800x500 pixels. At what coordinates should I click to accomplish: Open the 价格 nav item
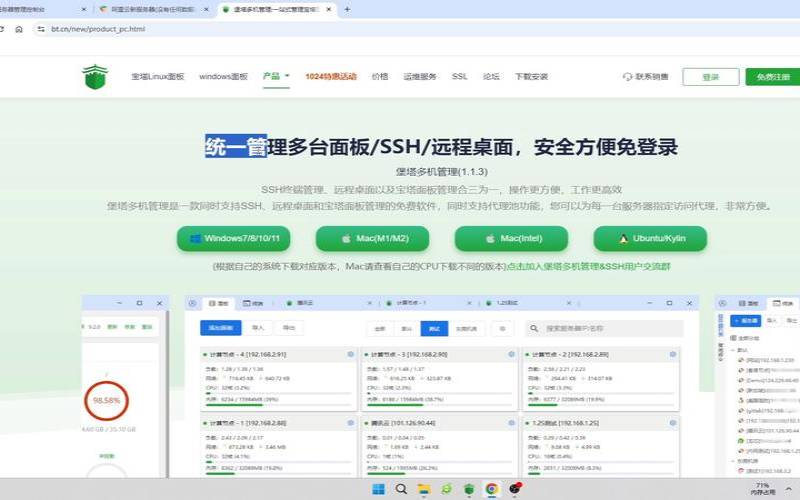(x=380, y=77)
